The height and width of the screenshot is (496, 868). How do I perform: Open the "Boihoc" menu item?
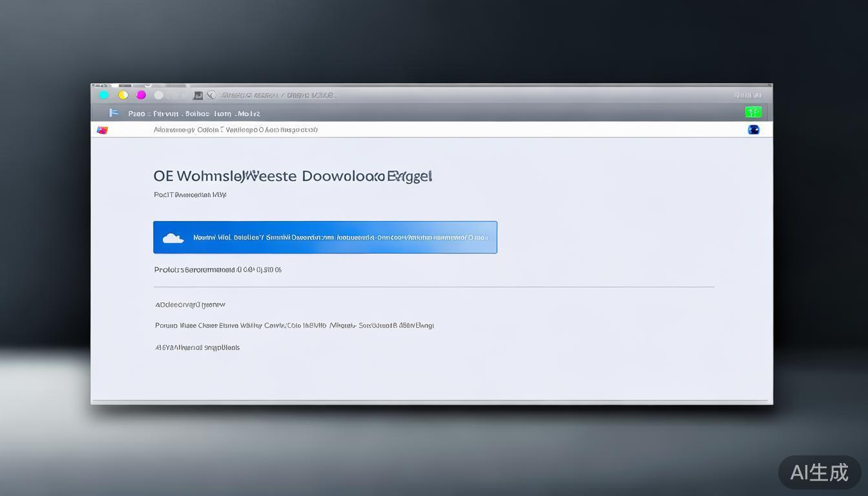[197, 114]
